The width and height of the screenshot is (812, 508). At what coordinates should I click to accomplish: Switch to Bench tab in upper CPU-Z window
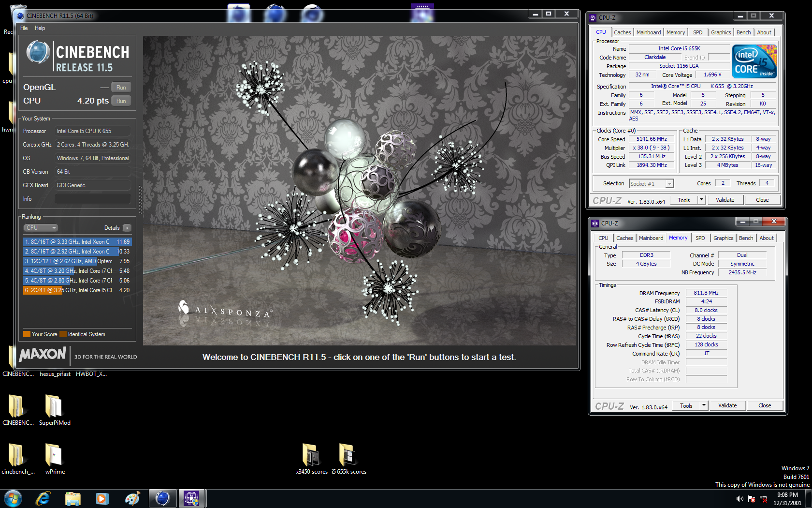point(744,32)
